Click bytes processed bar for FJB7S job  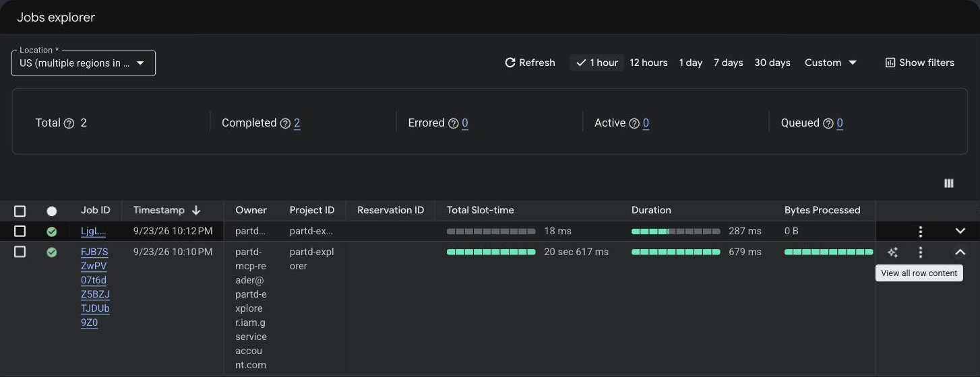click(829, 252)
